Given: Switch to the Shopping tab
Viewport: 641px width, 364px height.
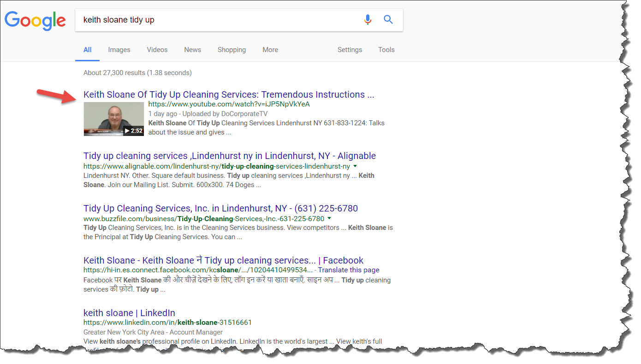Looking at the screenshot, I should coord(231,50).
